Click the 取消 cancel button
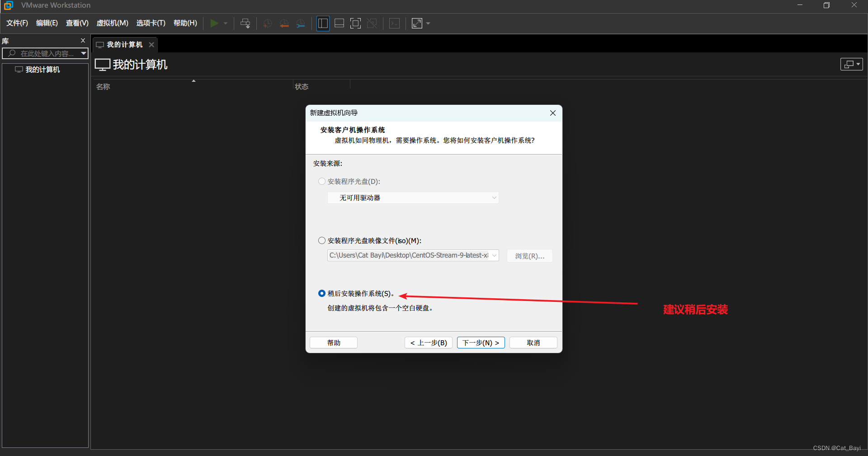This screenshot has height=456, width=868. [x=533, y=343]
